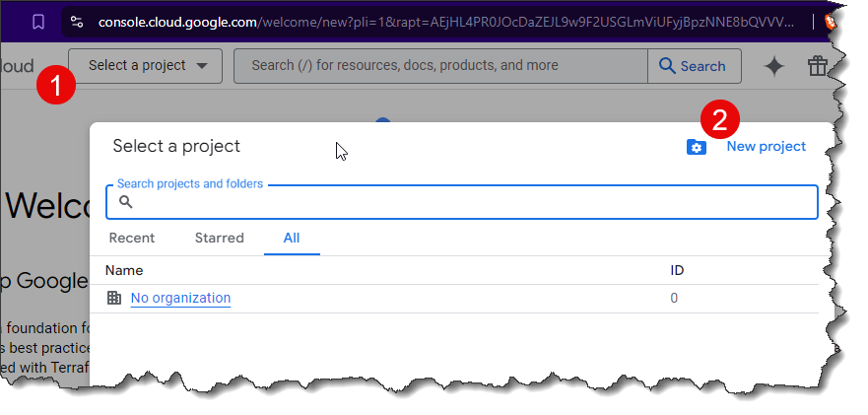Viewport: 868px width, 415px height.
Task: Click the ID value 0
Action: (674, 298)
